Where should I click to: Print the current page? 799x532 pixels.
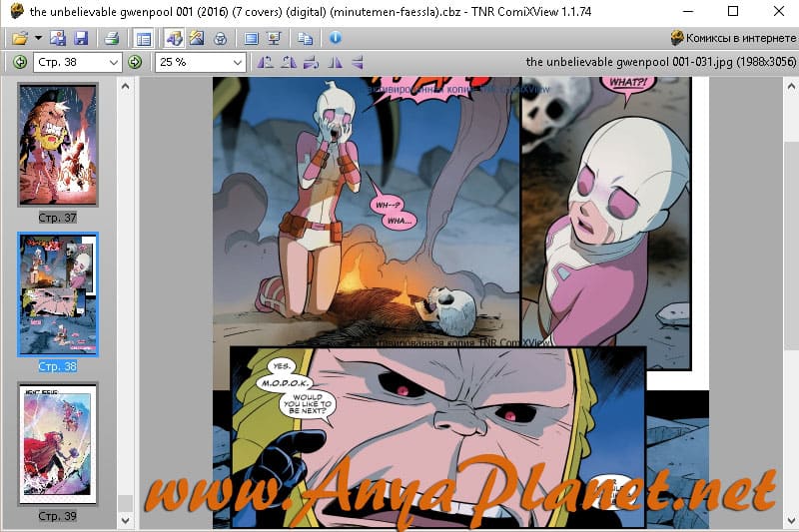tap(111, 38)
